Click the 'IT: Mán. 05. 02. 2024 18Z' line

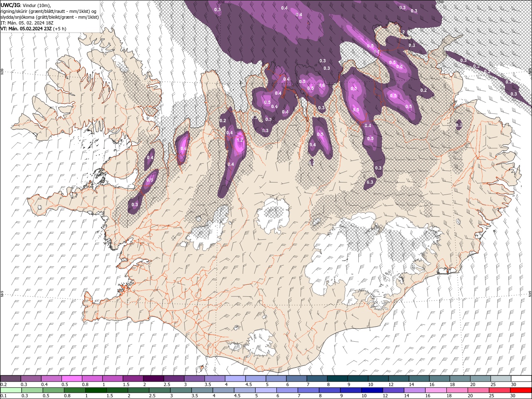27,23
